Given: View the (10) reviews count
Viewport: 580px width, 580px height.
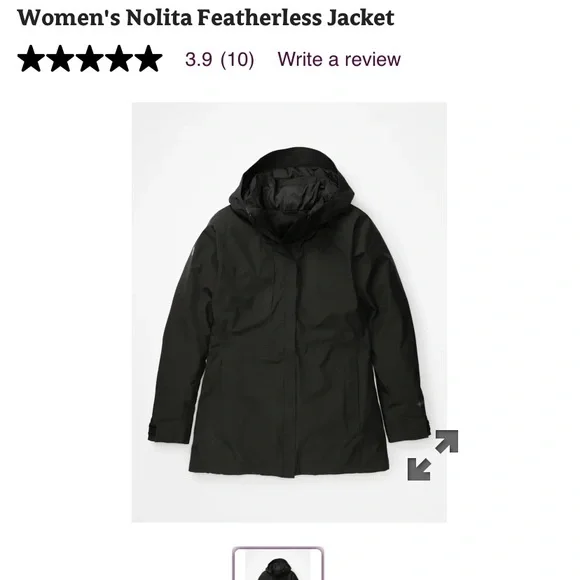Looking at the screenshot, I should pyautogui.click(x=237, y=59).
